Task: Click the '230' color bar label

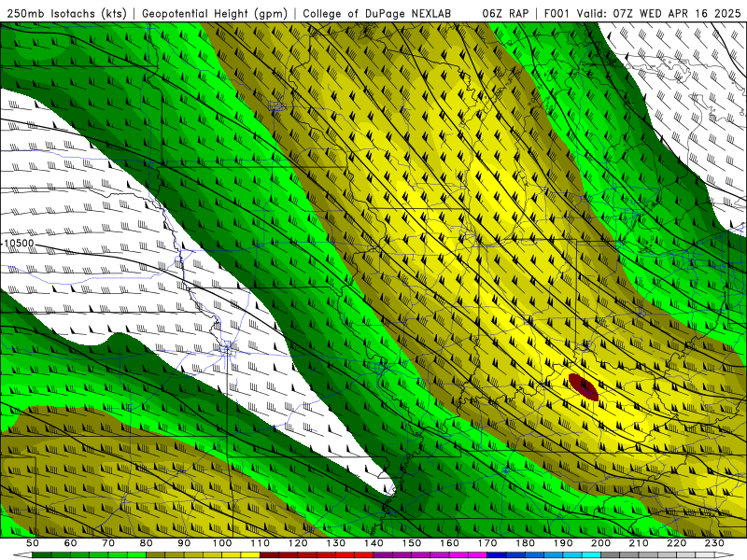Action: [714, 543]
